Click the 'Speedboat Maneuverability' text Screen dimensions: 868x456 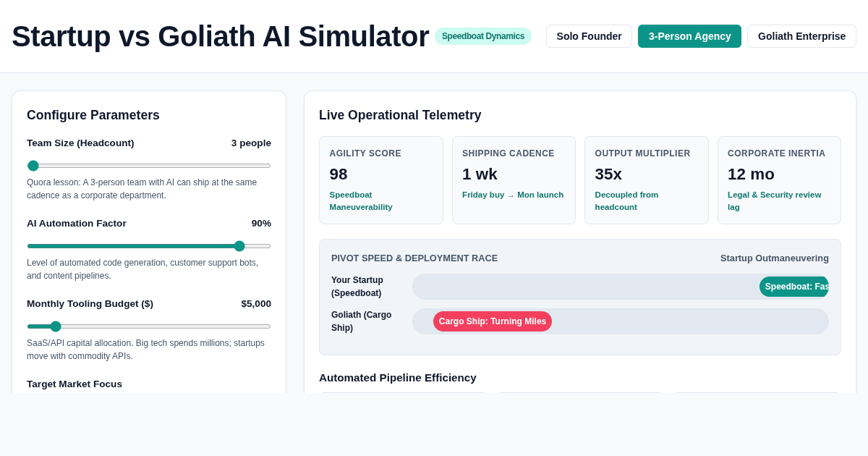pos(361,201)
